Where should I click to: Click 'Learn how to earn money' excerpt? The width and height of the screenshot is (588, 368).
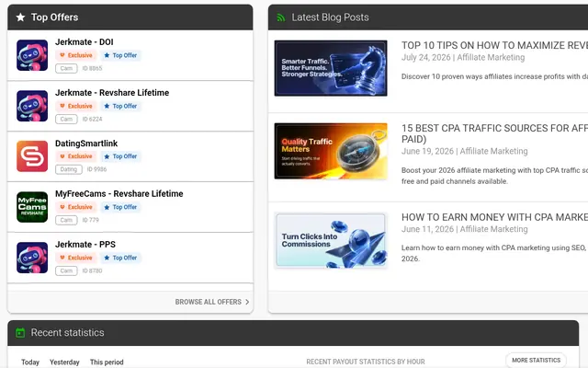point(494,253)
